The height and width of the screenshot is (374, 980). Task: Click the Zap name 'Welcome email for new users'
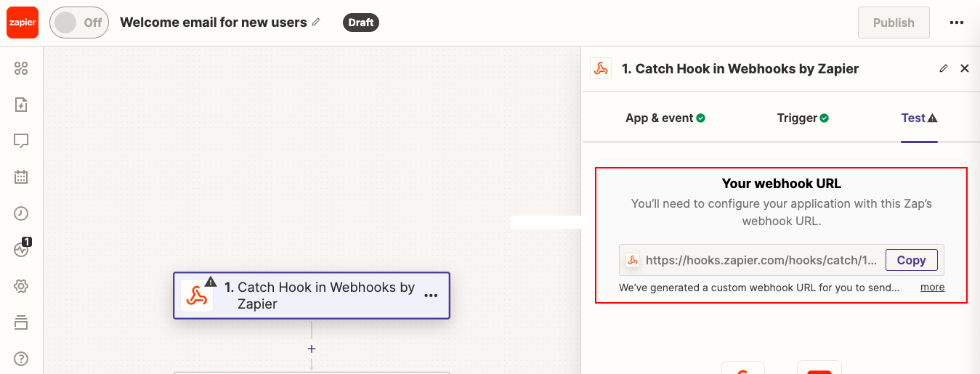[x=214, y=23]
